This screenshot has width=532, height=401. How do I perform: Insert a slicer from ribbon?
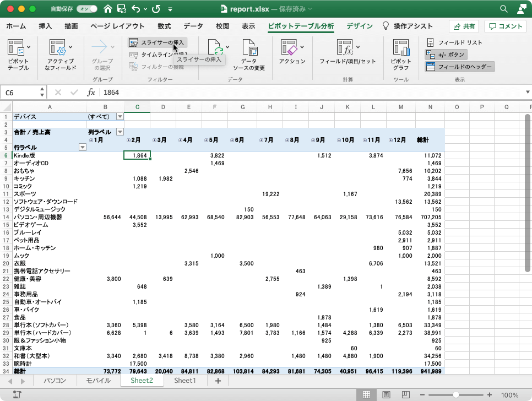click(x=158, y=42)
